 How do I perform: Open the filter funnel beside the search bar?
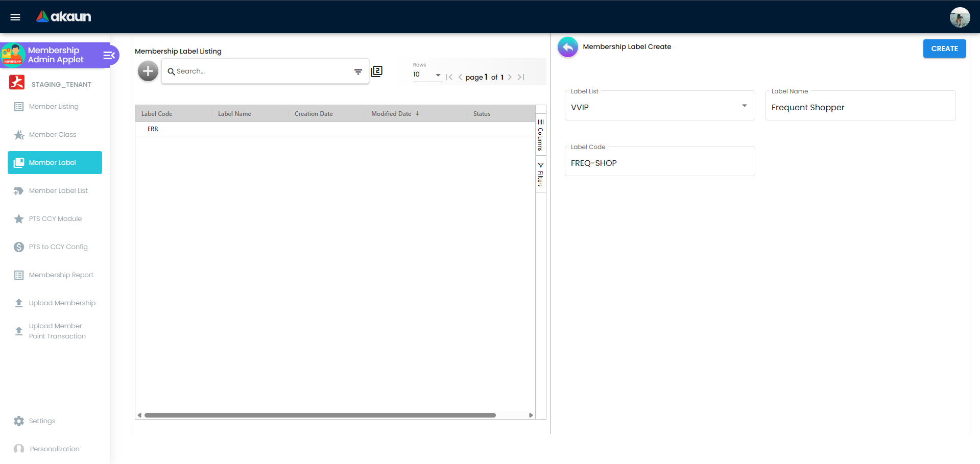coord(358,71)
